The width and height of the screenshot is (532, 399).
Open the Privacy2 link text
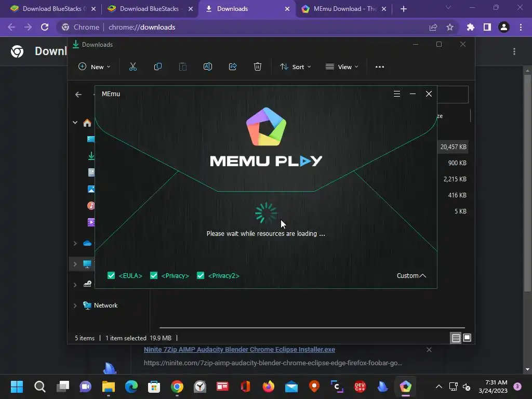223,275
